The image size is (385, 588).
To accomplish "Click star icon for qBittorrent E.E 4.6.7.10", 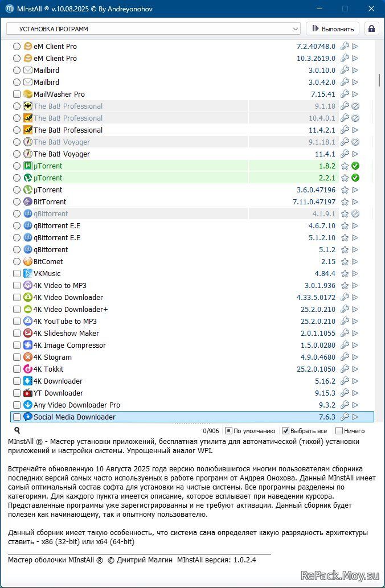I will click(x=345, y=226).
